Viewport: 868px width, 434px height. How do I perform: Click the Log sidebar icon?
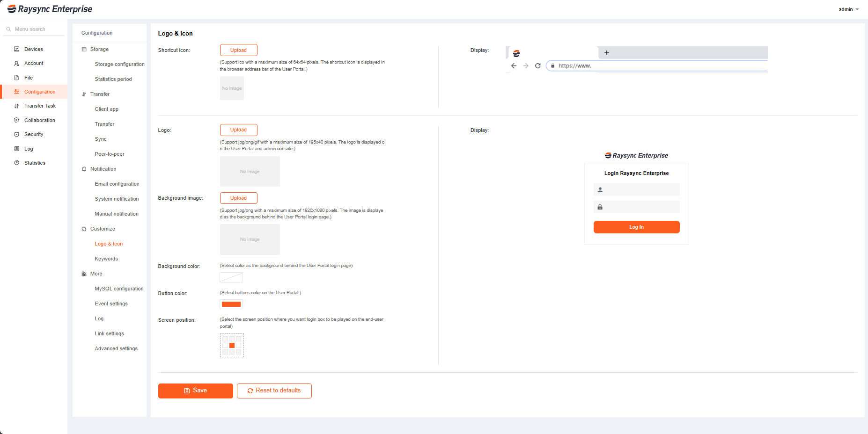(x=16, y=149)
